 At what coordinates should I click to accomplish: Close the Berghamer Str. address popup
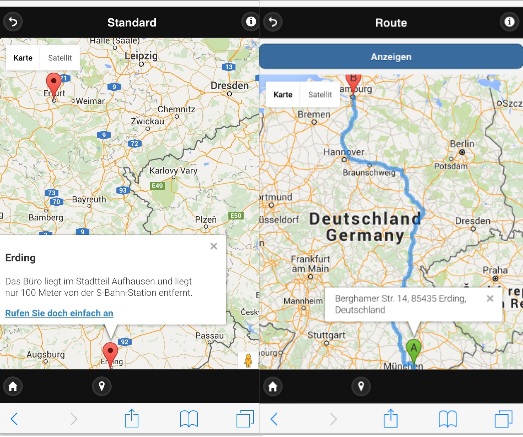[490, 298]
